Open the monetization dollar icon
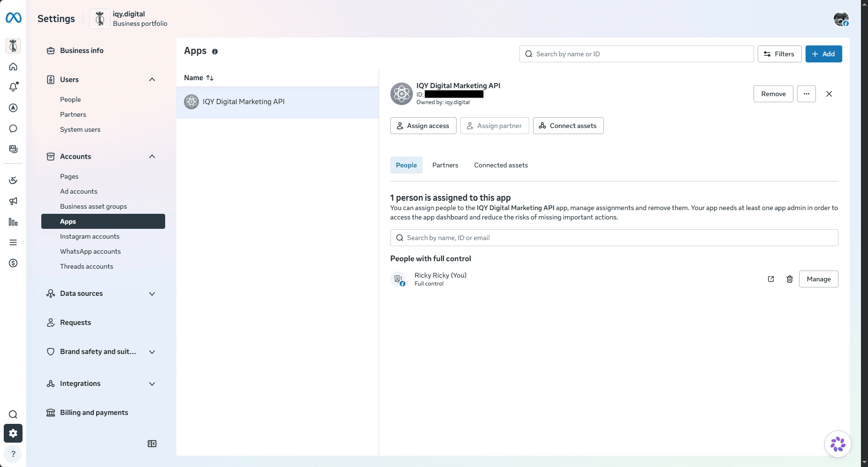The image size is (868, 467). pyautogui.click(x=13, y=263)
